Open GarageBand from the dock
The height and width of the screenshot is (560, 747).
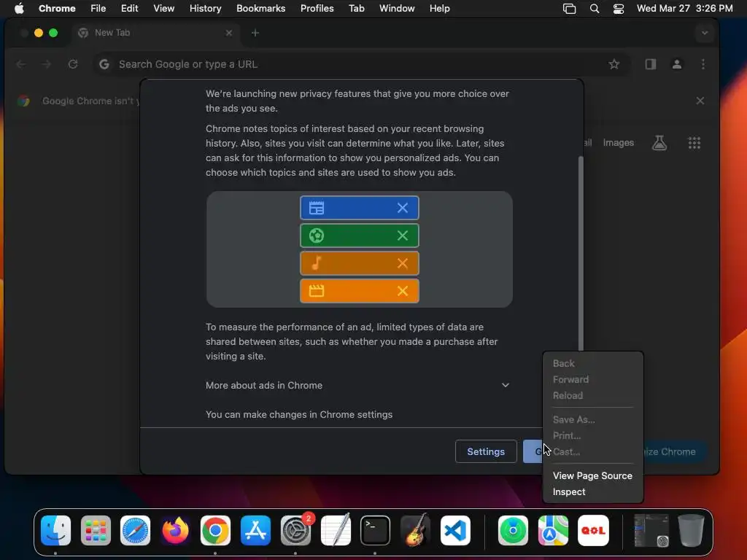(x=415, y=531)
